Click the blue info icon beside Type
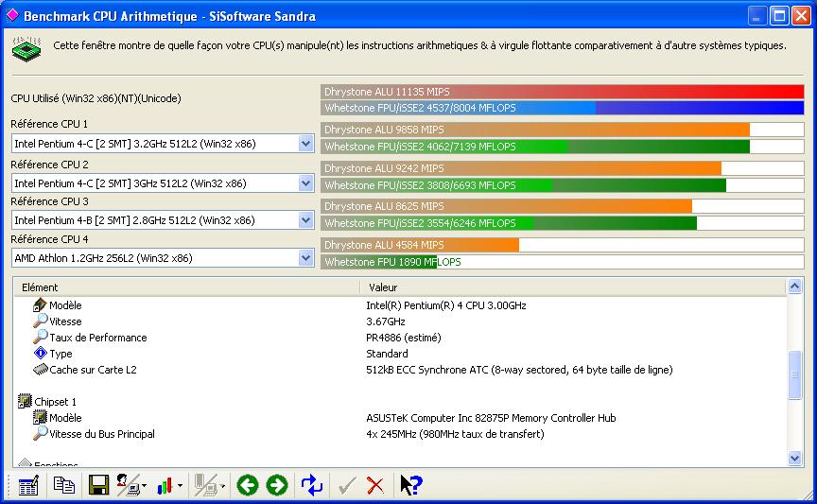The width and height of the screenshot is (817, 504). point(40,354)
